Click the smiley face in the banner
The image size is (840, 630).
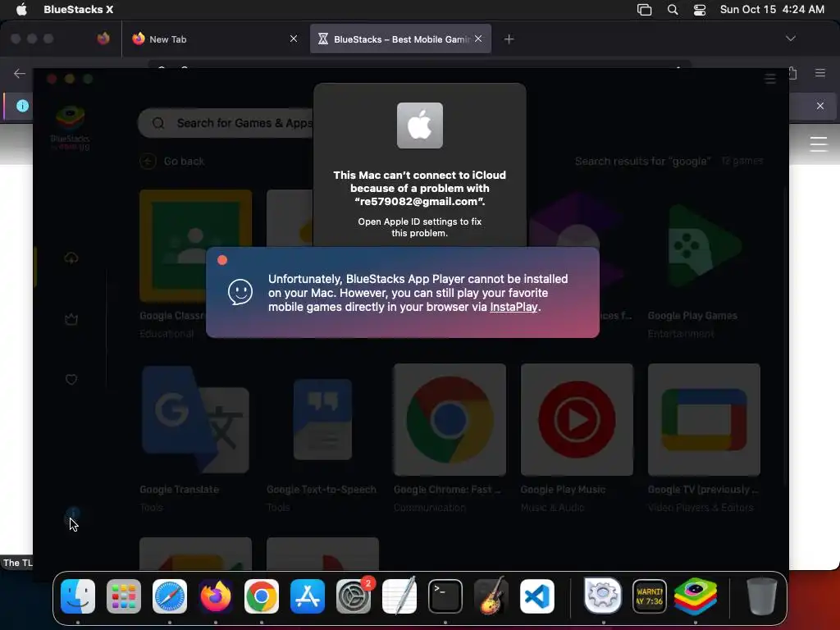[240, 292]
